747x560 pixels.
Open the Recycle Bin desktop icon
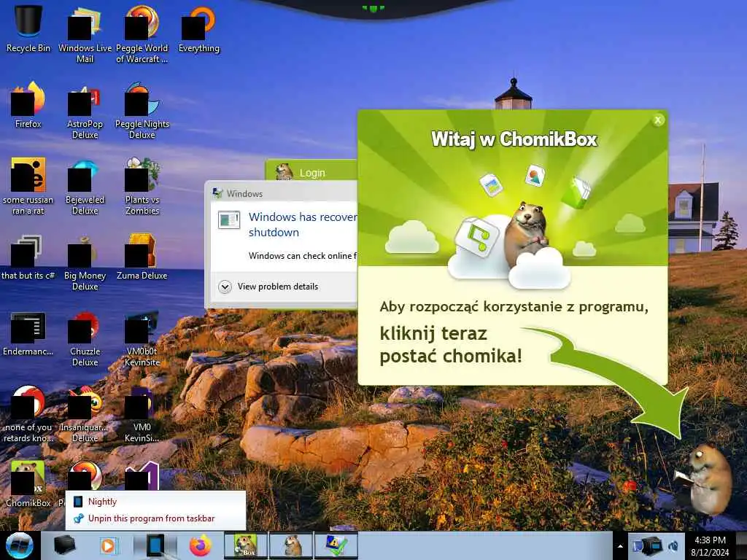click(28, 29)
